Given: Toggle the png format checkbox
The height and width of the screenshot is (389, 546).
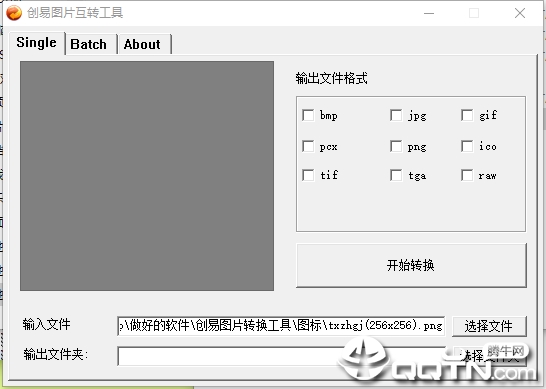Looking at the screenshot, I should coord(396,146).
